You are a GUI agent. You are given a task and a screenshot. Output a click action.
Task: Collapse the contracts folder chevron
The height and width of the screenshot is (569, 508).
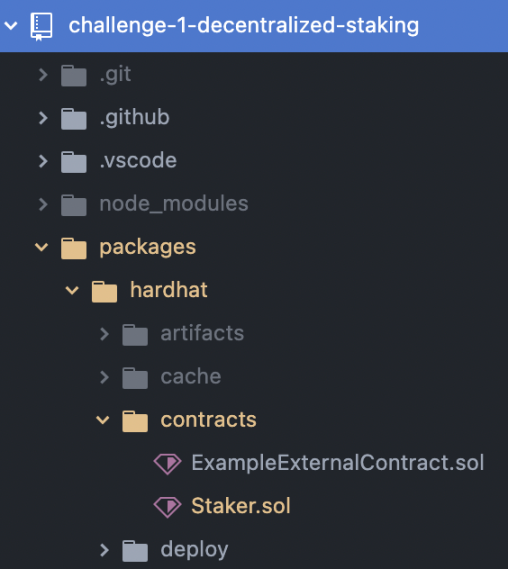[103, 420]
